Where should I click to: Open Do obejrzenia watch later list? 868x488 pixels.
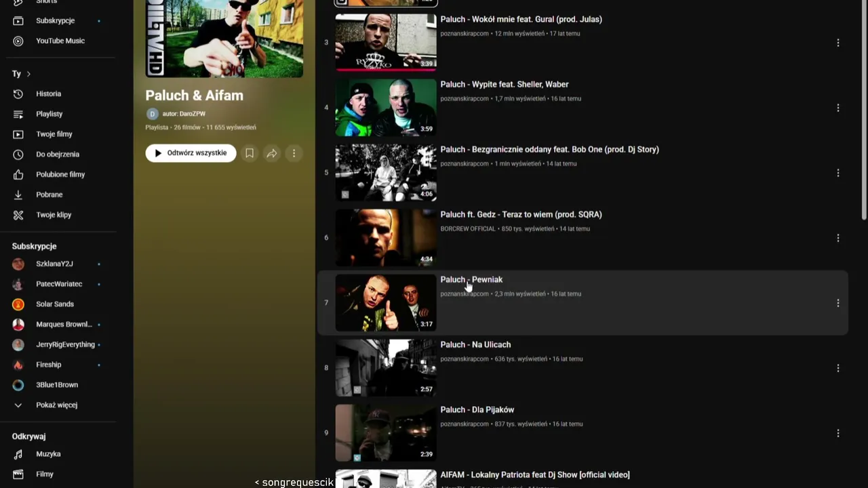pos(58,155)
